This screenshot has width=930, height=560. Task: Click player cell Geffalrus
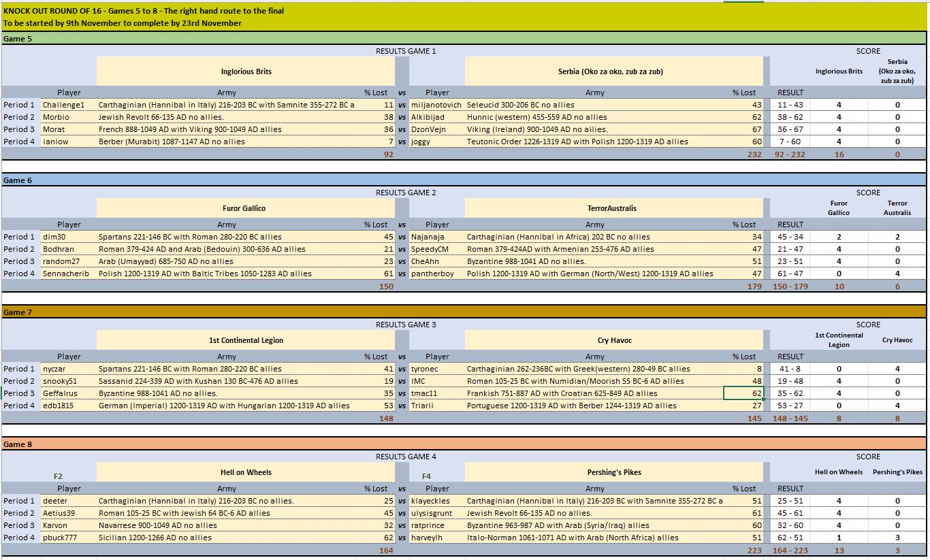tap(69, 393)
